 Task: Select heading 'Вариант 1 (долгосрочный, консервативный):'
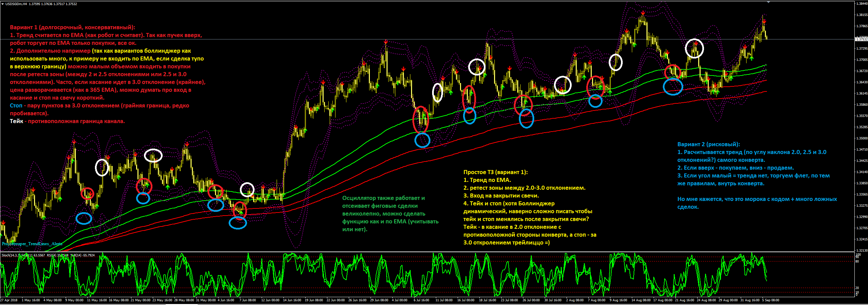tap(72, 28)
